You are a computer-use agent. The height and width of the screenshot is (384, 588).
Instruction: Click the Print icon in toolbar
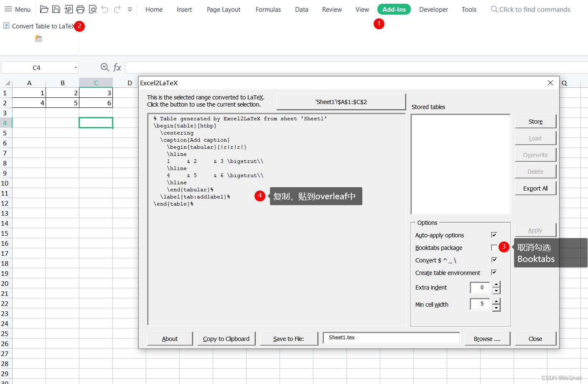click(x=81, y=9)
